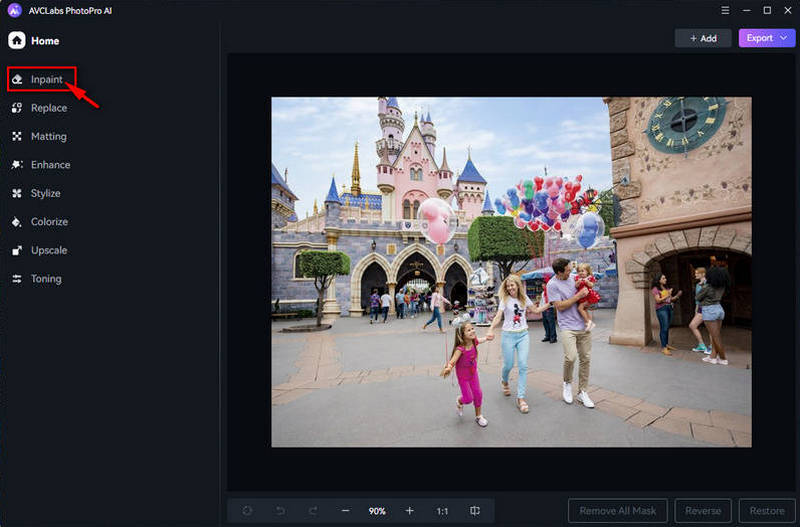Set zoom to 1:1 actual size
This screenshot has height=527, width=800.
tap(442, 511)
